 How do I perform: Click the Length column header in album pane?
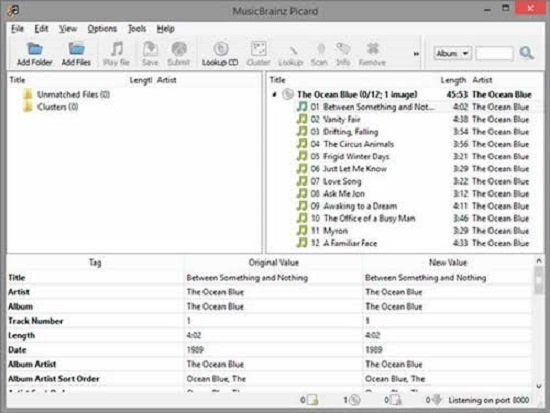pos(453,80)
